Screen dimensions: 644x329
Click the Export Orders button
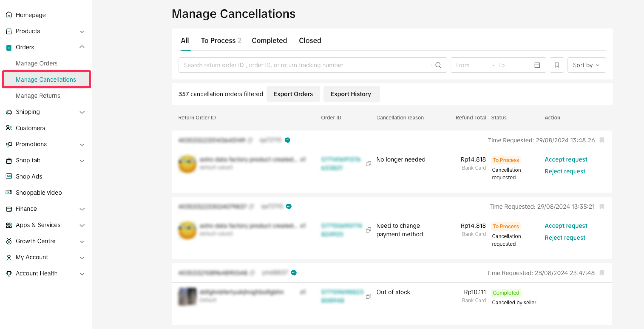(x=293, y=94)
